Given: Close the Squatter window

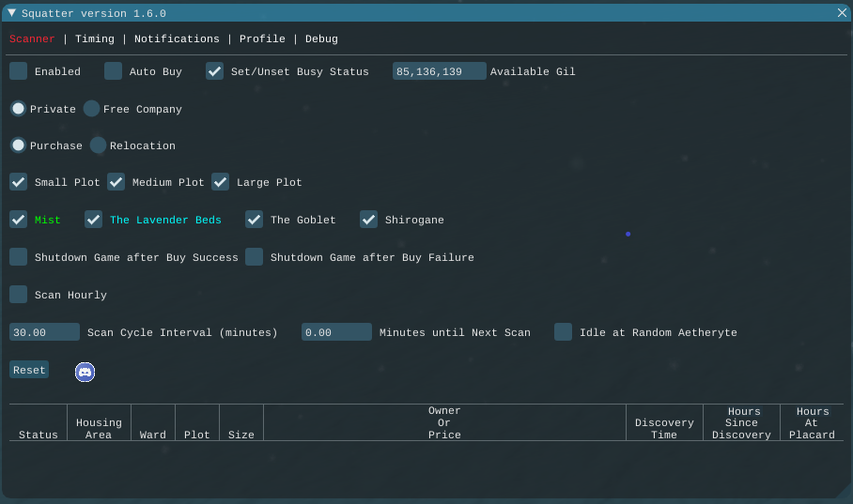Looking at the screenshot, I should [842, 12].
